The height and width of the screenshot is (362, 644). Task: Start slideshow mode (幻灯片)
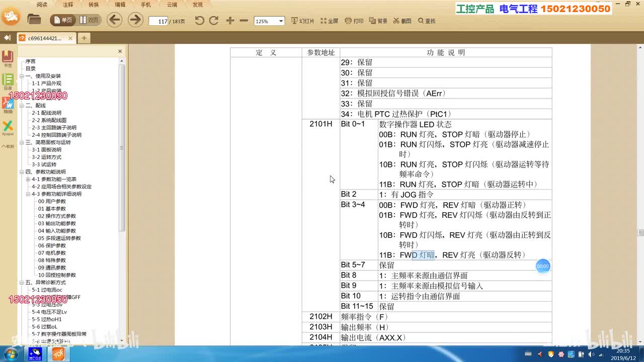302,21
